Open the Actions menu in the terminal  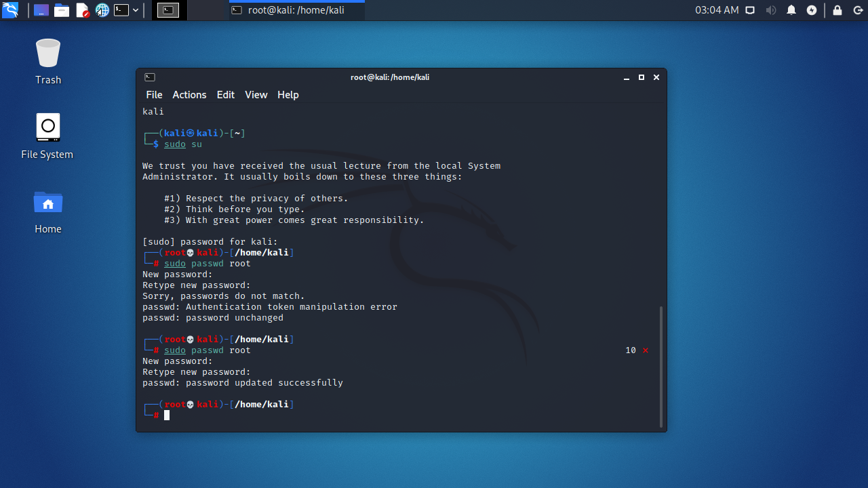pos(189,94)
